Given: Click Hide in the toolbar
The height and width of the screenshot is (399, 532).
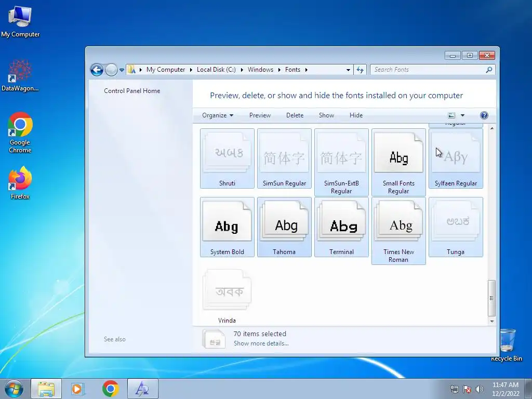Looking at the screenshot, I should coord(356,115).
